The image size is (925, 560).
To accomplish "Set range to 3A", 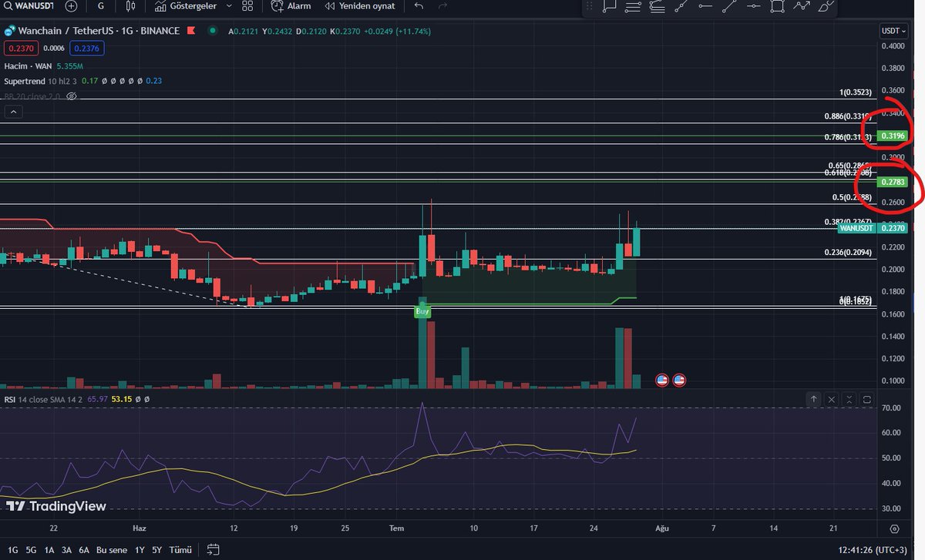I will pyautogui.click(x=67, y=549).
